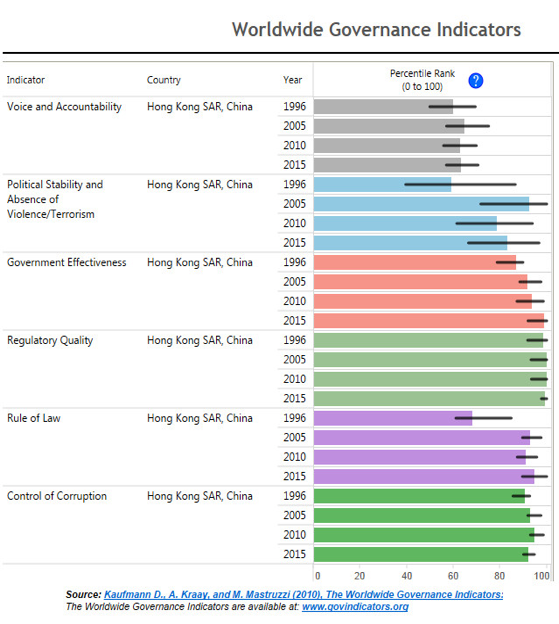This screenshot has width=559, height=624.
Task: Click the Government Effectiveness indicator label
Action: coord(66,262)
